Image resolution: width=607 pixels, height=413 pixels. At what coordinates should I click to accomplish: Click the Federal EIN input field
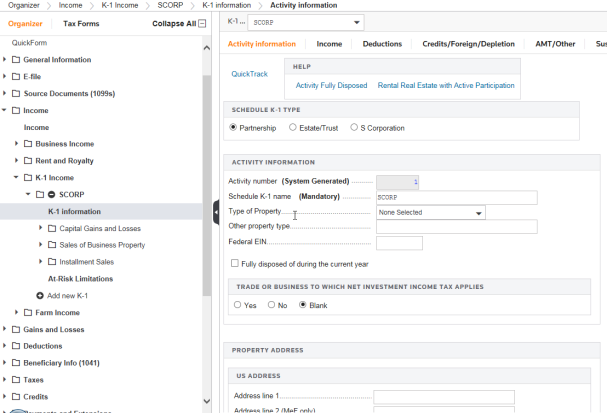[399, 243]
